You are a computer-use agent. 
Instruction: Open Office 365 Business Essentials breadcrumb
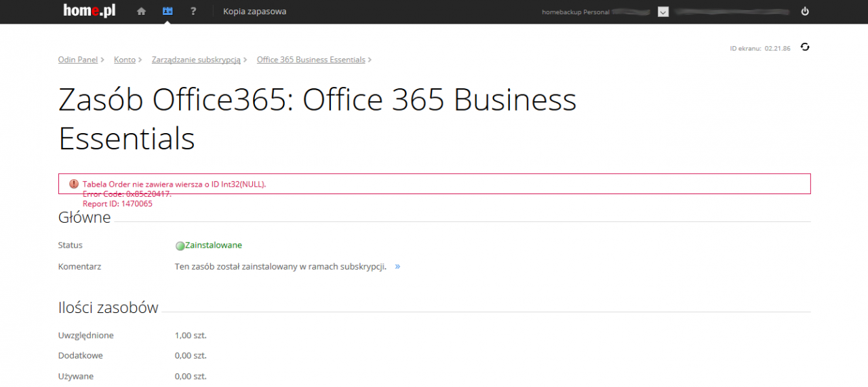(x=311, y=60)
